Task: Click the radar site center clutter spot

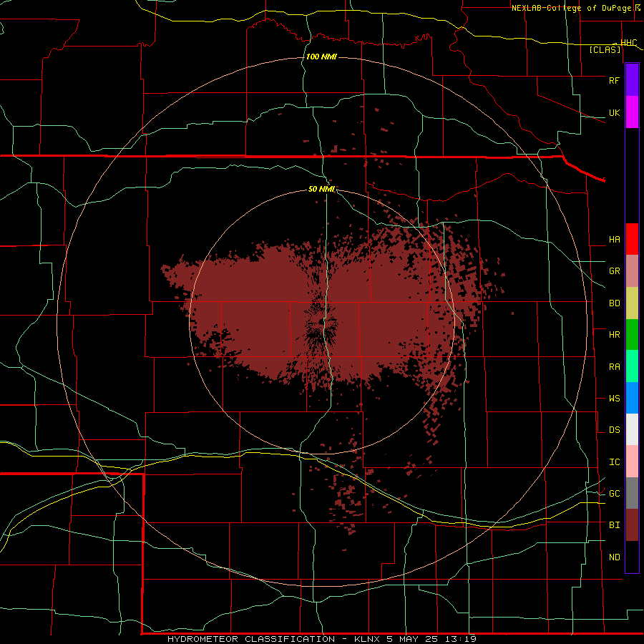Action: [x=321, y=322]
